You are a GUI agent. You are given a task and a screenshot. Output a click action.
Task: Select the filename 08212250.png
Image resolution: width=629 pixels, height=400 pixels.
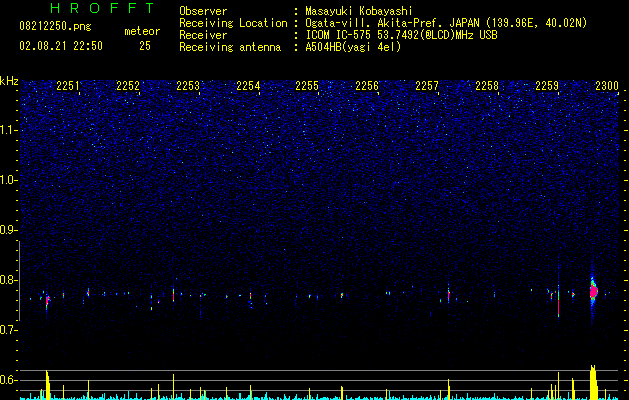tap(55, 27)
